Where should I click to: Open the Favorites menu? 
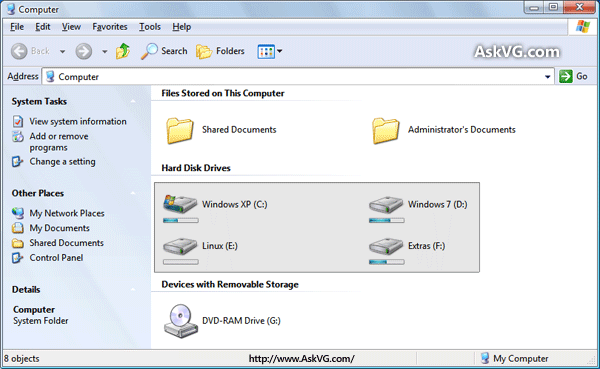[109, 27]
